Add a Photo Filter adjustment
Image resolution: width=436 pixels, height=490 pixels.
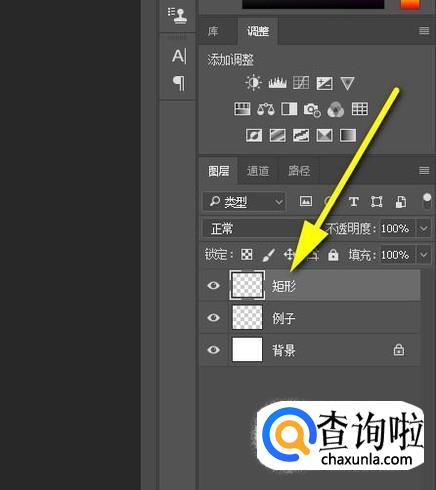point(312,109)
